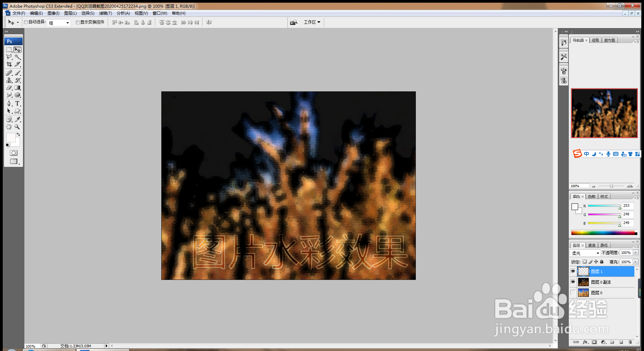Swap foreground and background colors
This screenshot has height=351, width=644.
point(18,135)
